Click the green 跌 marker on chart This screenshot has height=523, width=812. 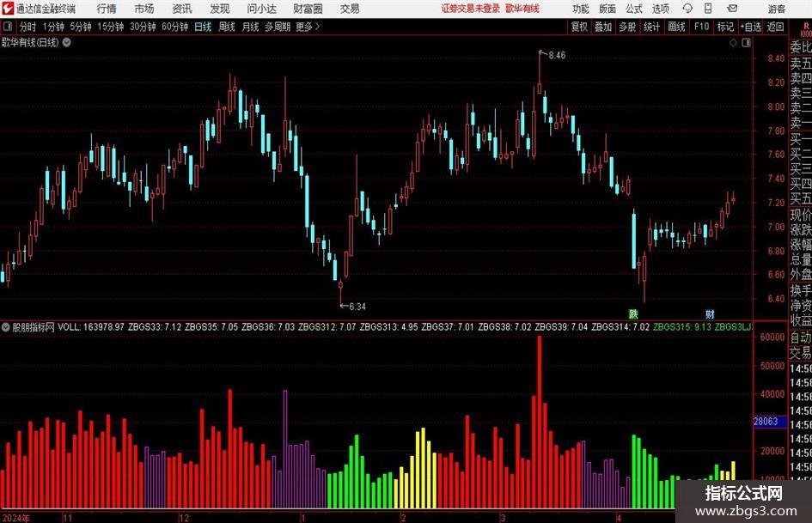[633, 313]
